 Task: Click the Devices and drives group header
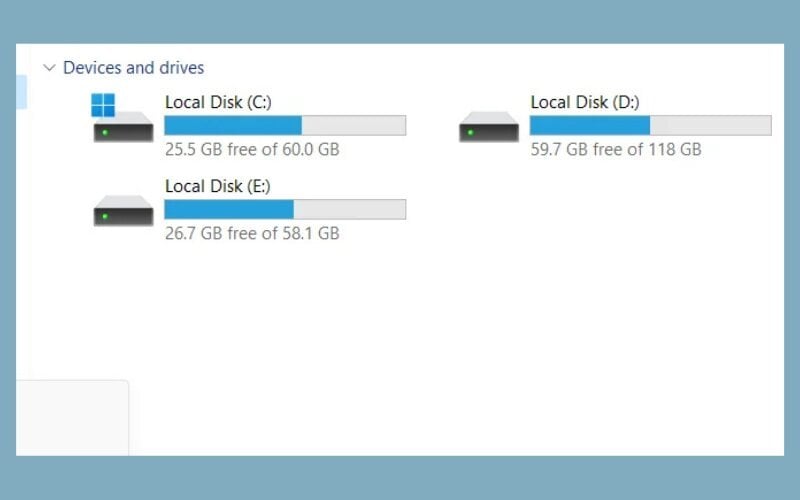(133, 68)
